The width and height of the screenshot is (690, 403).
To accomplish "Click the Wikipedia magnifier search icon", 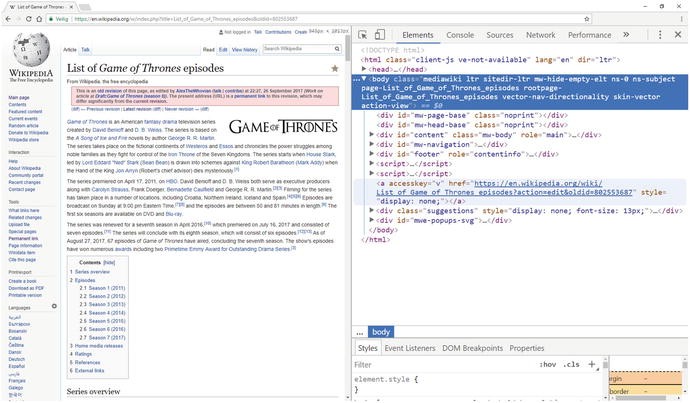I will click(337, 49).
